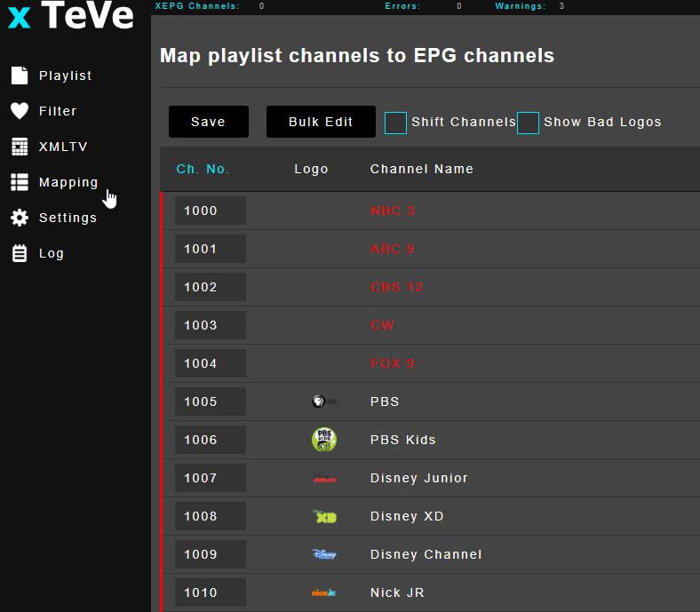Click the Disney Channel logo
700x612 pixels.
tap(324, 554)
